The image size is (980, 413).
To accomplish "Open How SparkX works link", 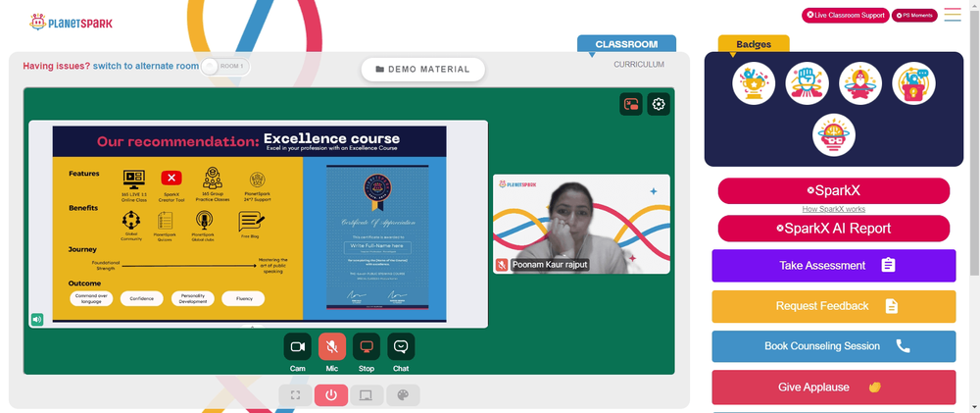I will tap(834, 209).
